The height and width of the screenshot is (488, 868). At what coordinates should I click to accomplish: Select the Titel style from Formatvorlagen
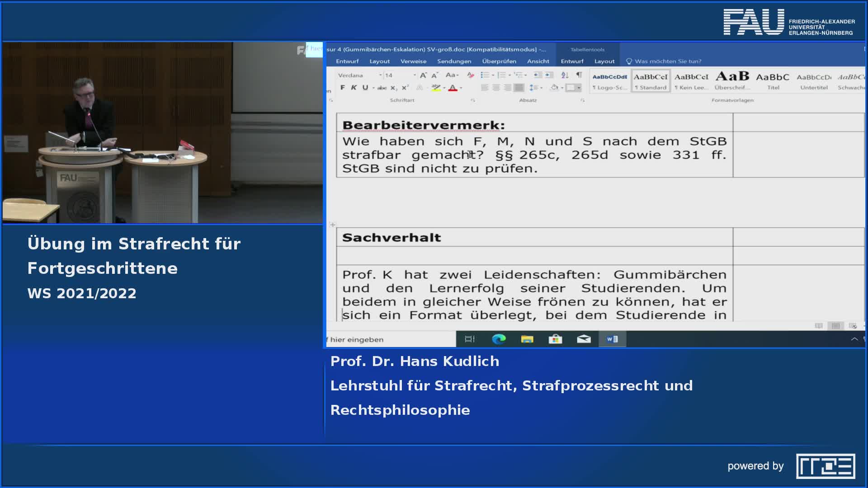(x=773, y=81)
